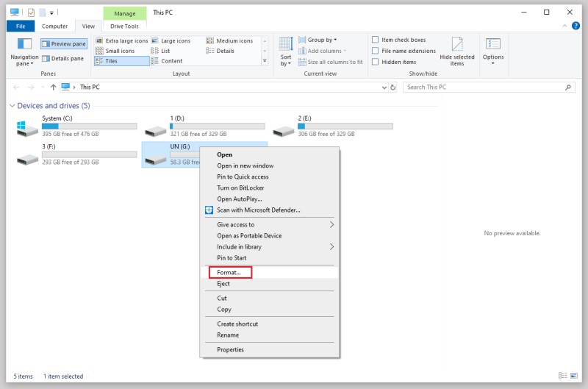Expand the Give access to submenu
Image resolution: width=588 pixels, height=389 pixels.
331,225
